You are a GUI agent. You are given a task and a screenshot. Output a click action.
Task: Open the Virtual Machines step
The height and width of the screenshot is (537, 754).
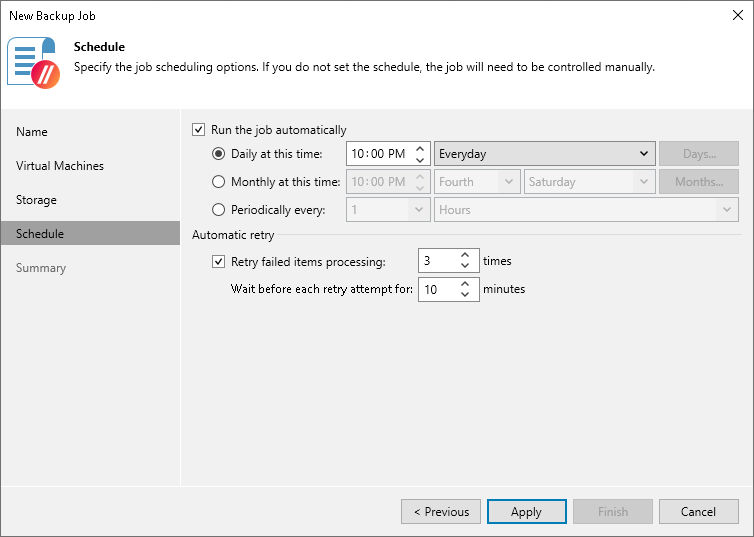pos(60,166)
